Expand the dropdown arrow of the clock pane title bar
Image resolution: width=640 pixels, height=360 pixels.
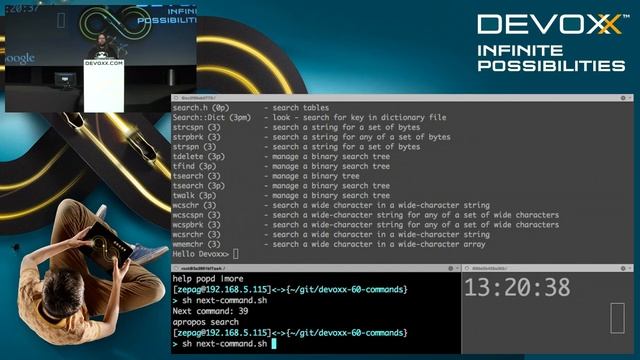point(630,268)
